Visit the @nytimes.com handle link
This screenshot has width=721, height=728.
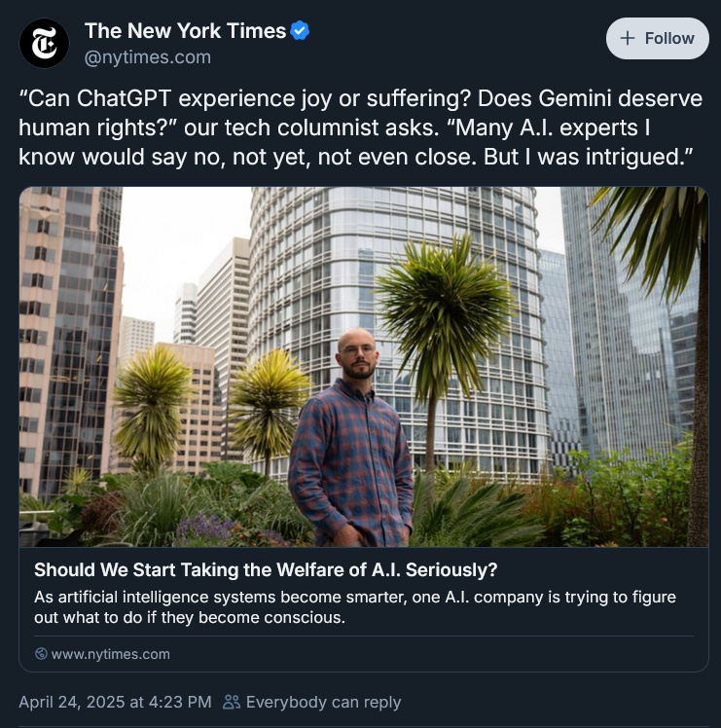(x=147, y=57)
